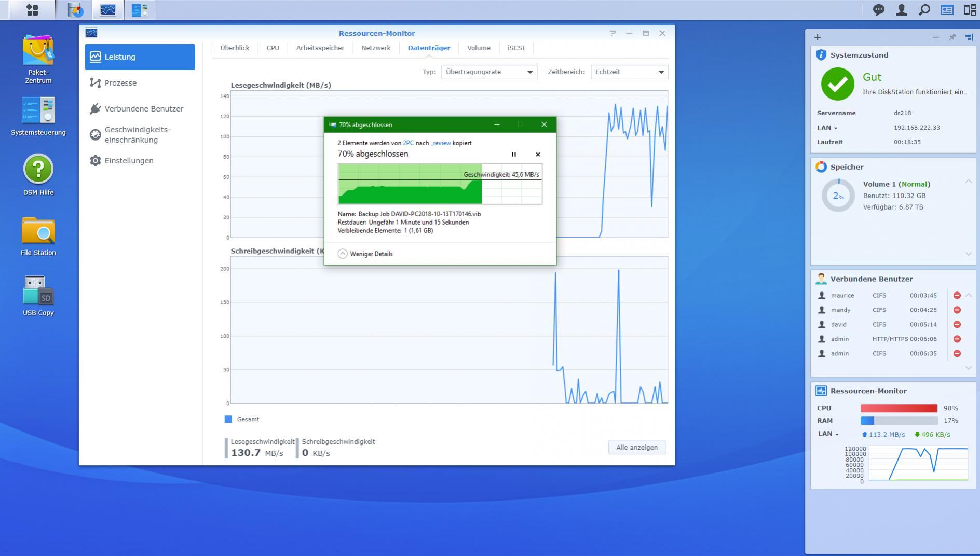Open the notifications chat bubble icon

pos(878,10)
